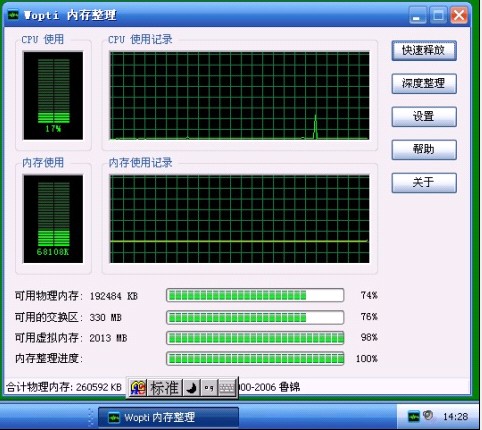Image resolution: width=482 pixels, height=430 pixels.
Task: Click the 内存使用记录 history graph
Action: pyautogui.click(x=240, y=219)
